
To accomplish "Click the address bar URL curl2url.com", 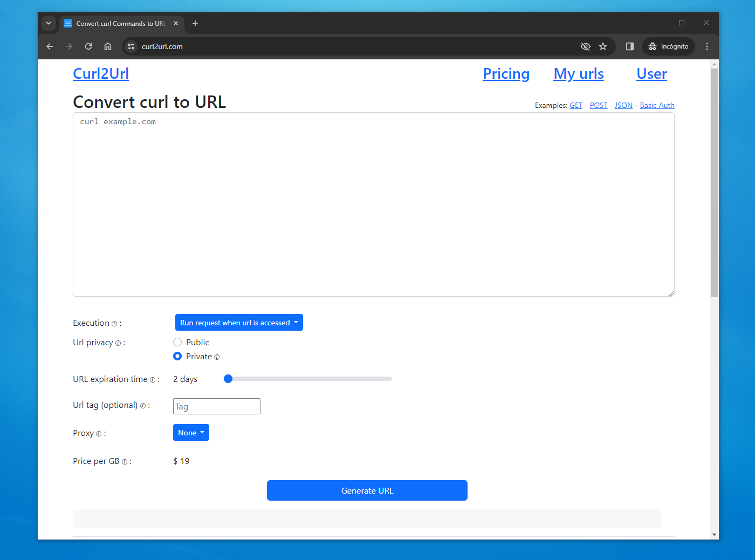I will (162, 46).
